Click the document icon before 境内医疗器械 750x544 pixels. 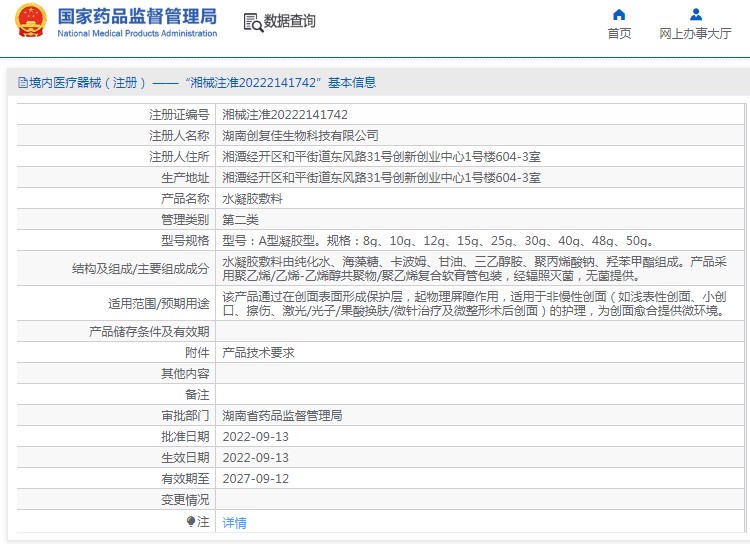(x=22, y=83)
